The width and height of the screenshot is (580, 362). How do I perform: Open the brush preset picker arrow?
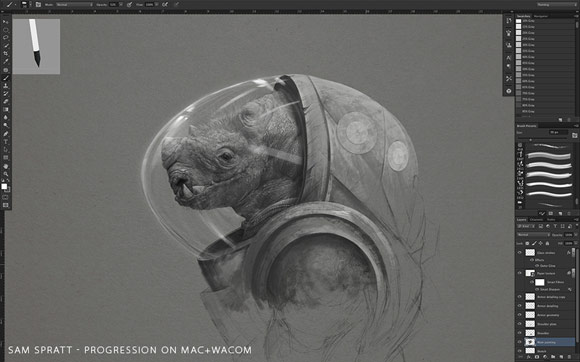(31, 4)
